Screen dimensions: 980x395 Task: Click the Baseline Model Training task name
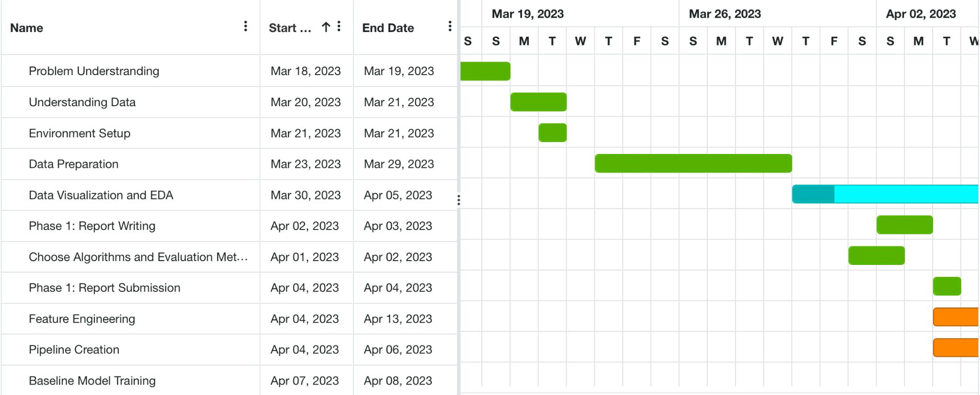pyautogui.click(x=92, y=380)
